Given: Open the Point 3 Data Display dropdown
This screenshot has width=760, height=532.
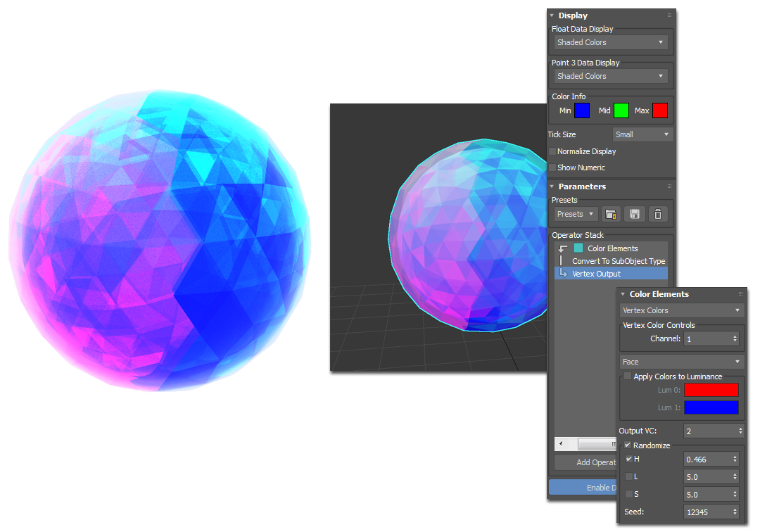Looking at the screenshot, I should pos(611,76).
